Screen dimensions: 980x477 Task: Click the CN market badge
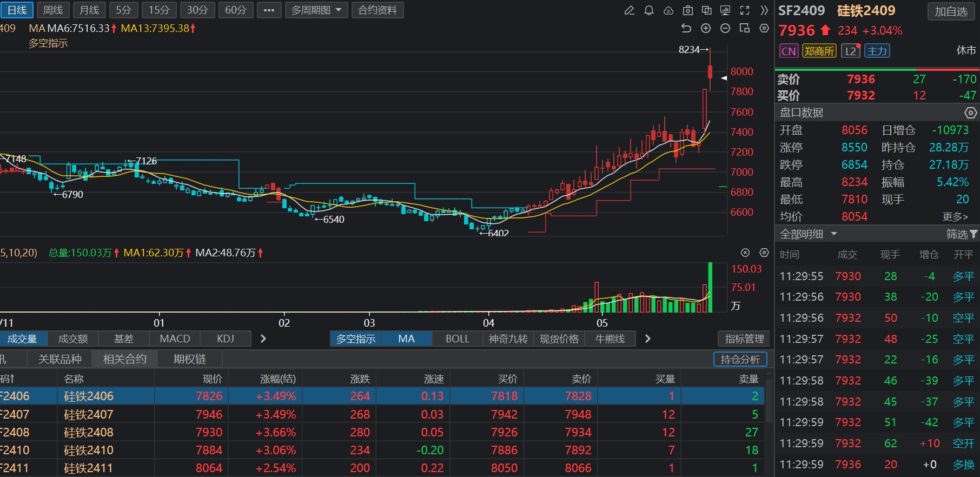coord(789,51)
